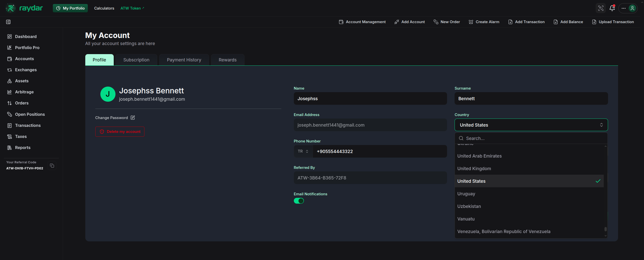Click Delete my account button
Image resolution: width=644 pixels, height=260 pixels.
[x=120, y=132]
